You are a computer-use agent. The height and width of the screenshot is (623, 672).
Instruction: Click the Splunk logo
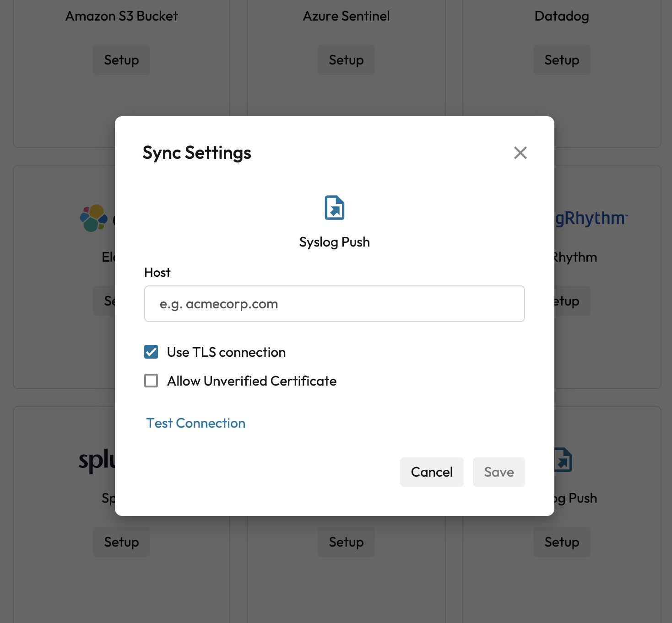(97, 460)
